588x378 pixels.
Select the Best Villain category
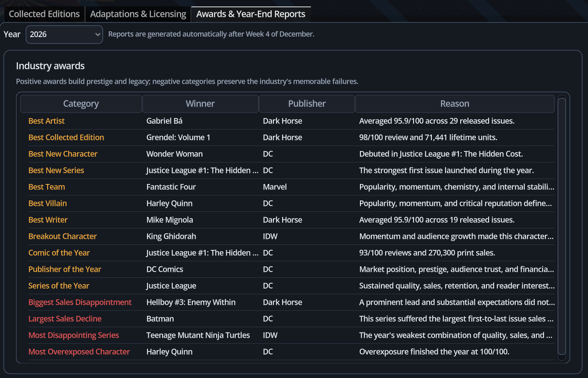48,204
